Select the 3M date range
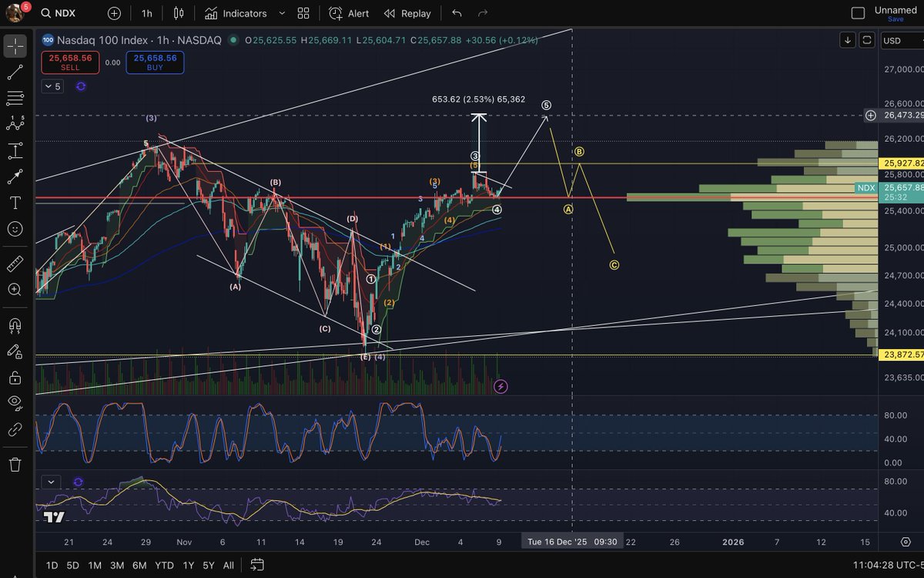 pos(117,565)
